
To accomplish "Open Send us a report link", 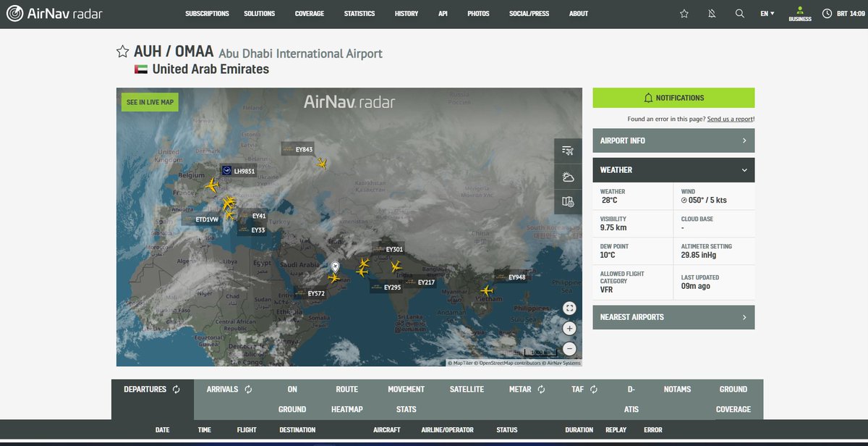I will tap(731, 119).
